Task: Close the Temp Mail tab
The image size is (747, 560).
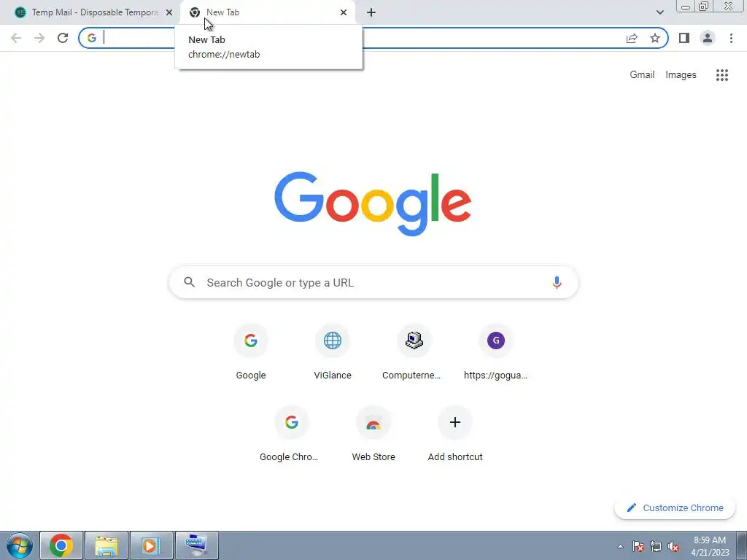Action: coord(169,12)
